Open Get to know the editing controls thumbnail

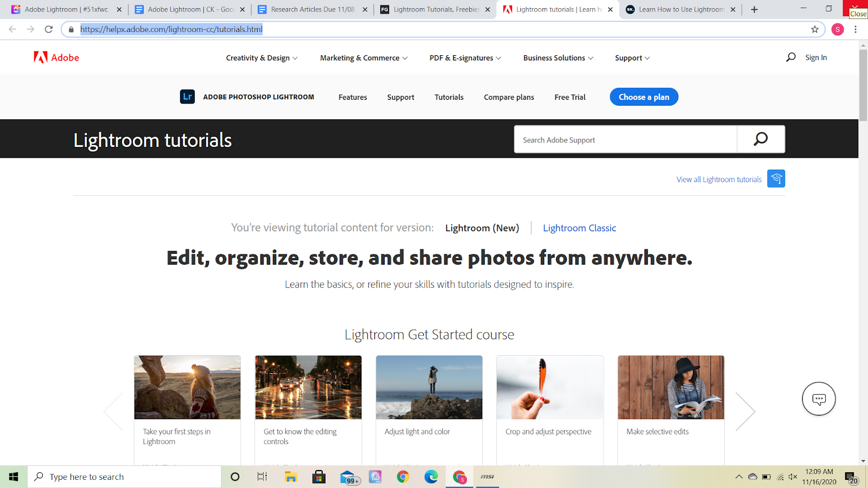click(308, 387)
